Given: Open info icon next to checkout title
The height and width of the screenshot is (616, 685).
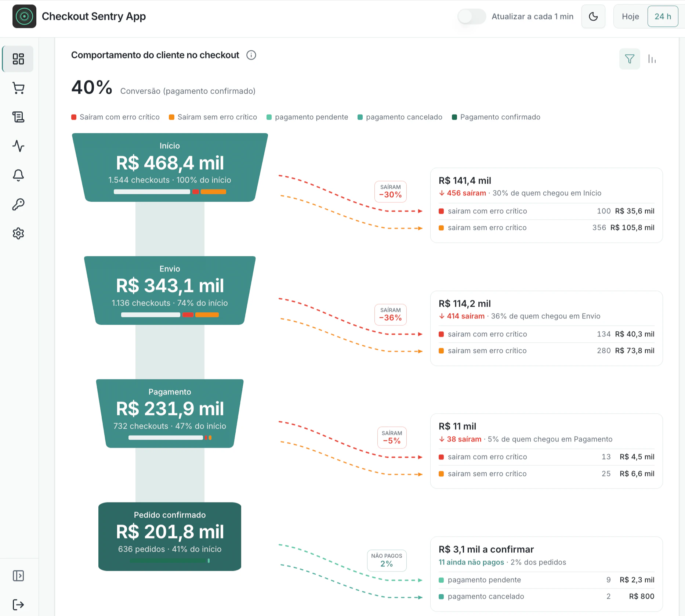Looking at the screenshot, I should (251, 55).
